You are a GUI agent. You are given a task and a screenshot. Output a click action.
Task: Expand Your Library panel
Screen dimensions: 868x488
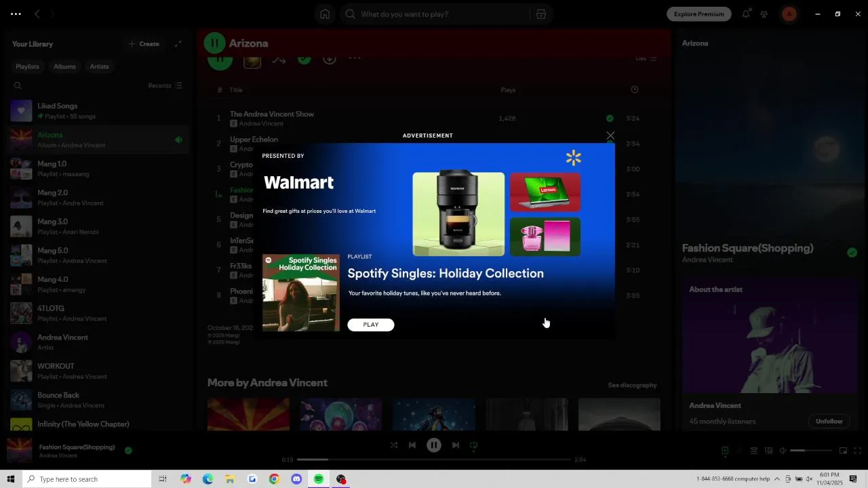(x=178, y=44)
